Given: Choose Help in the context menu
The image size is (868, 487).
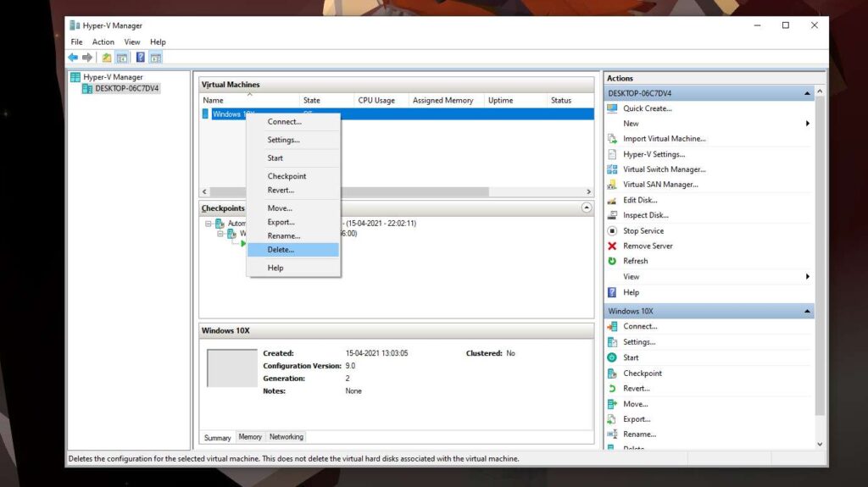Looking at the screenshot, I should point(293,268).
